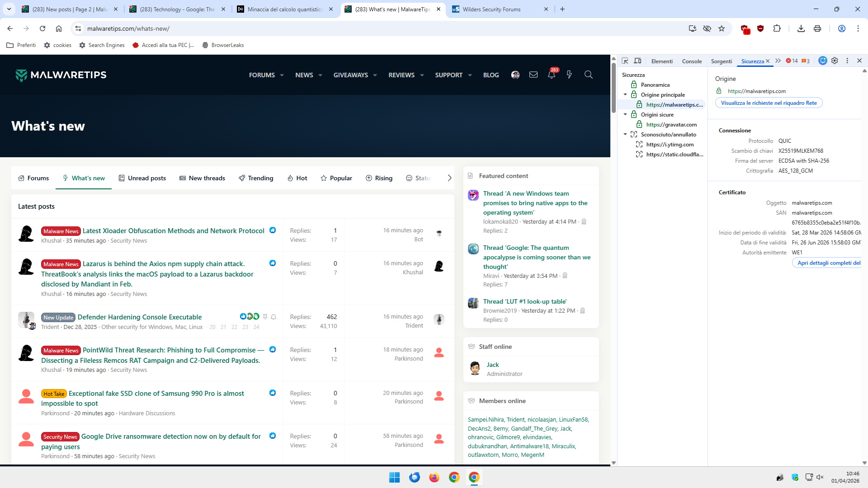Open Jack's staff profile link
This screenshot has width=868, height=488.
tap(493, 365)
